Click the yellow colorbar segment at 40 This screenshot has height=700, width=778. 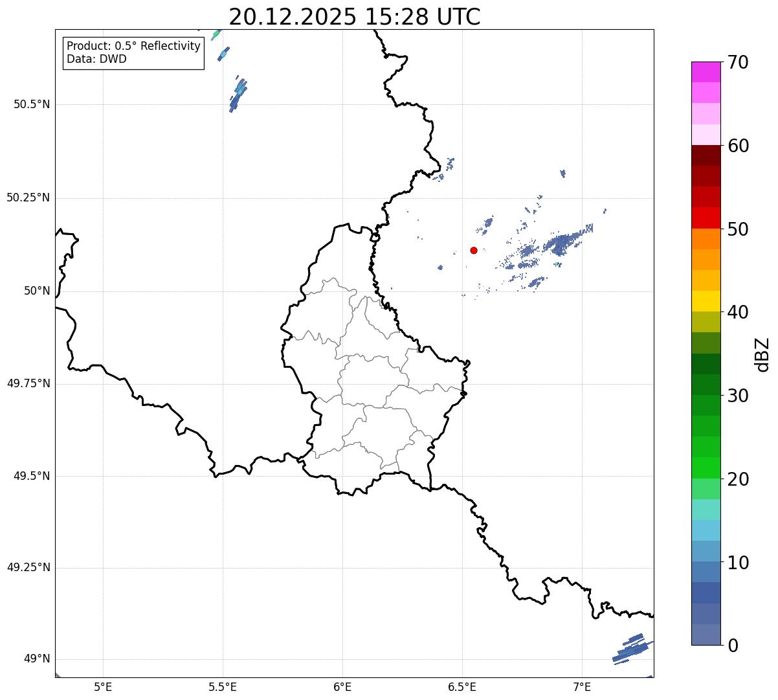pos(706,301)
